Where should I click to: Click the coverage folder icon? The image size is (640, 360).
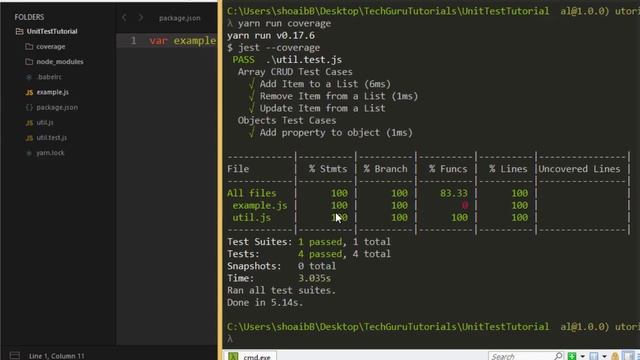click(29, 47)
